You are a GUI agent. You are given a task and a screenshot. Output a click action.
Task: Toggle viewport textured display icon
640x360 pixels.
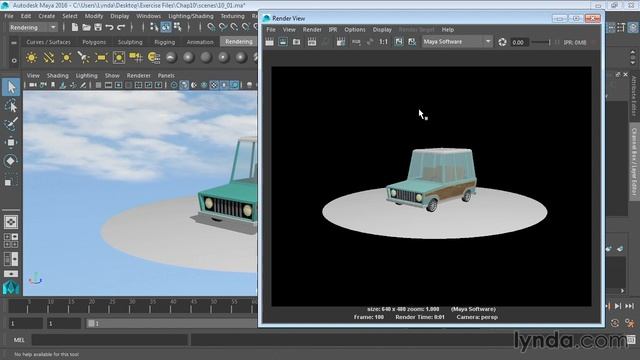pyautogui.click(x=214, y=85)
